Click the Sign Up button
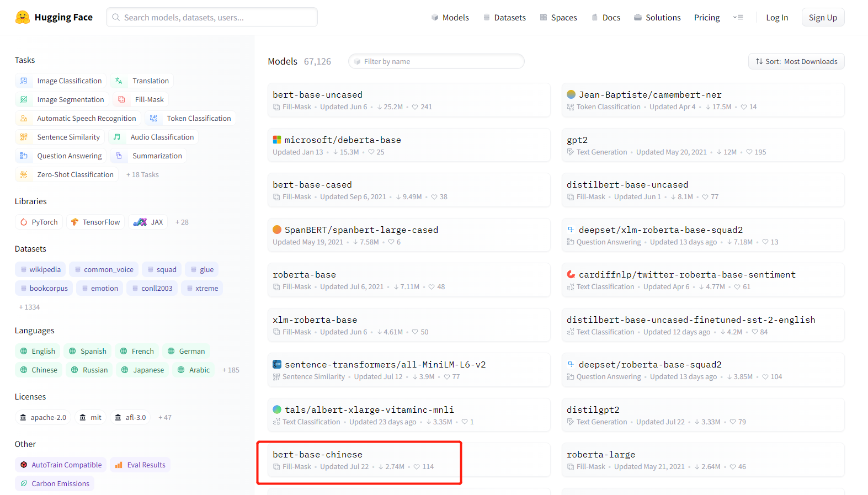 point(823,18)
